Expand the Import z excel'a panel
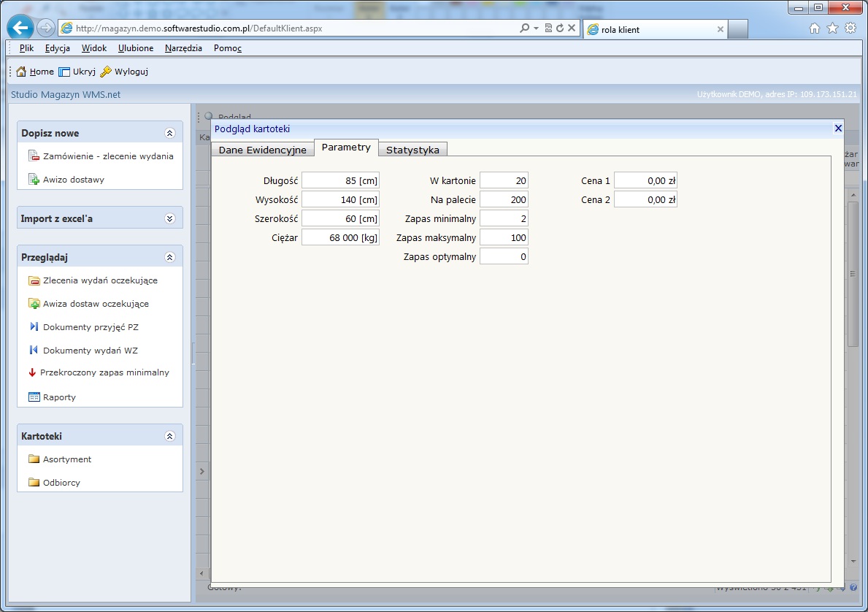 pos(170,219)
